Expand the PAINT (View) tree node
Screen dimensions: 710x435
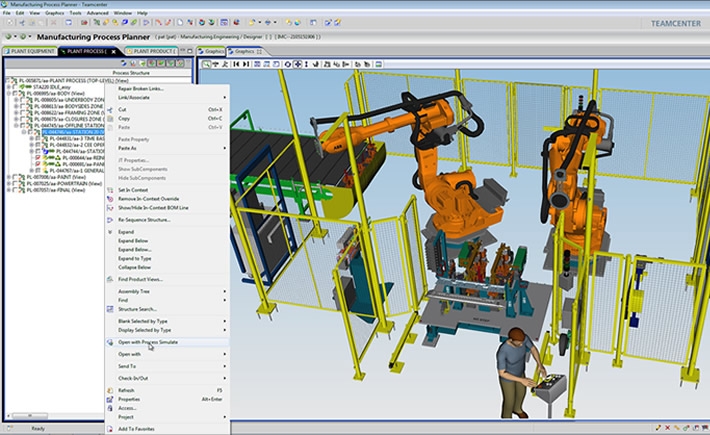[9, 177]
